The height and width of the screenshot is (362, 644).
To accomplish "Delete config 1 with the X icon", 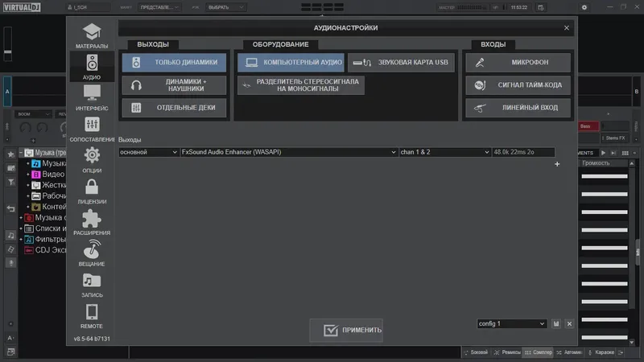I will pyautogui.click(x=569, y=324).
